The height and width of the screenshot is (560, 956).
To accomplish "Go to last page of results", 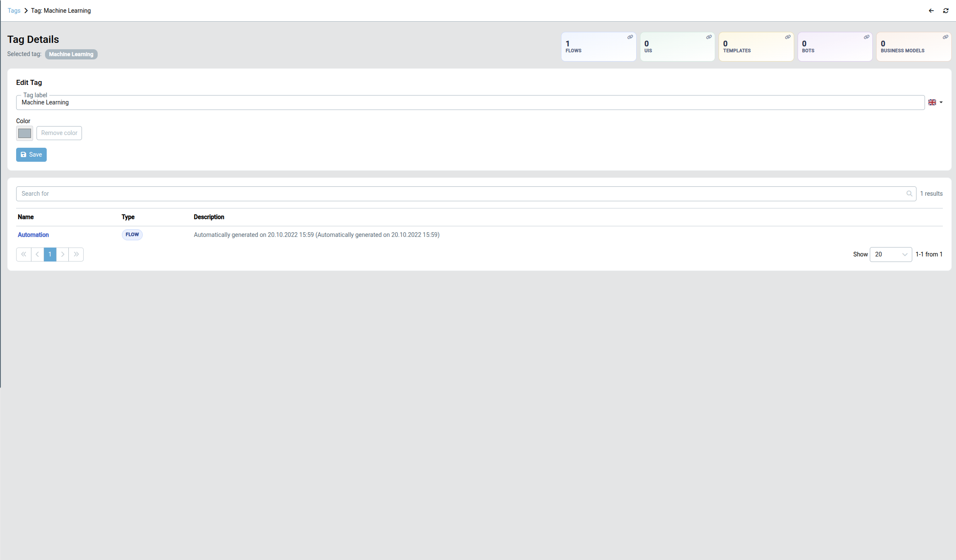I will tap(76, 254).
